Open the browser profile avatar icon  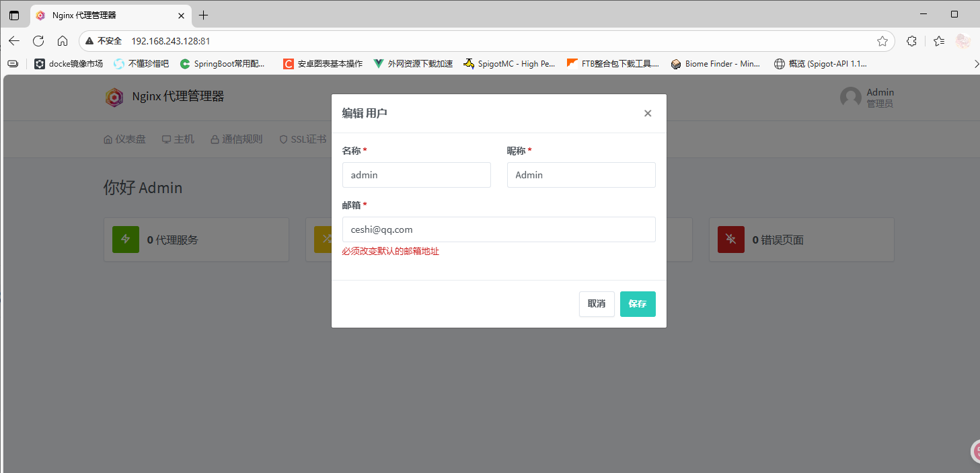(x=963, y=41)
